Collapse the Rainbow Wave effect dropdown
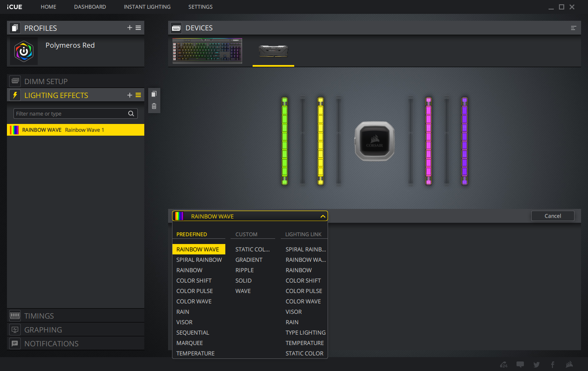This screenshot has width=588, height=371. click(x=322, y=216)
